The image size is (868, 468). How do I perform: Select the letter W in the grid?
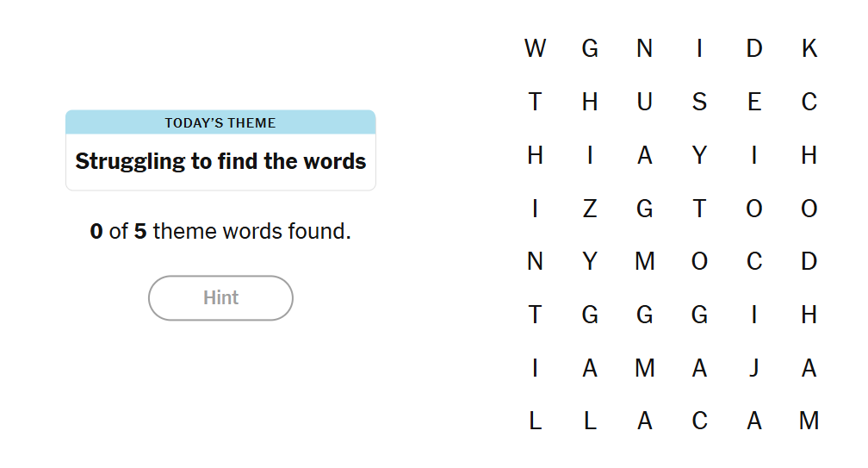(536, 48)
